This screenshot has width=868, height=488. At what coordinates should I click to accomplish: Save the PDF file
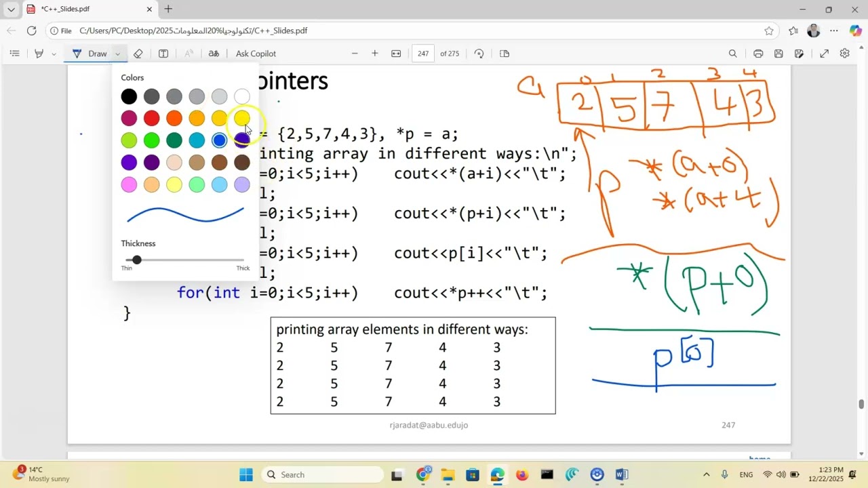[778, 54]
